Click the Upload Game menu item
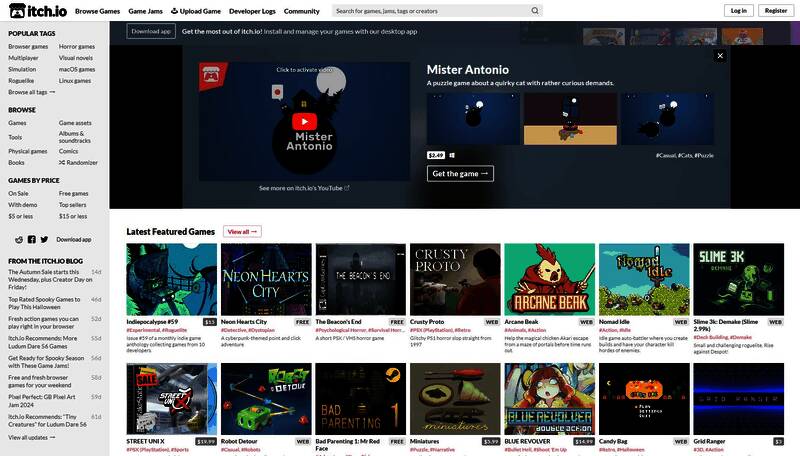Image resolution: width=800 pixels, height=456 pixels. click(x=195, y=11)
